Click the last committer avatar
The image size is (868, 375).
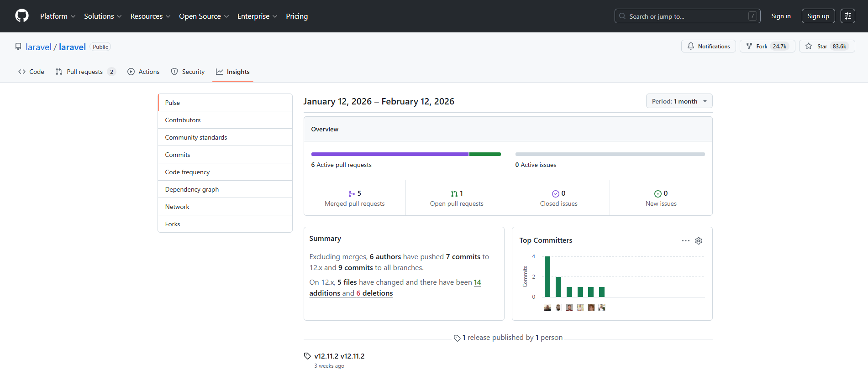602,307
